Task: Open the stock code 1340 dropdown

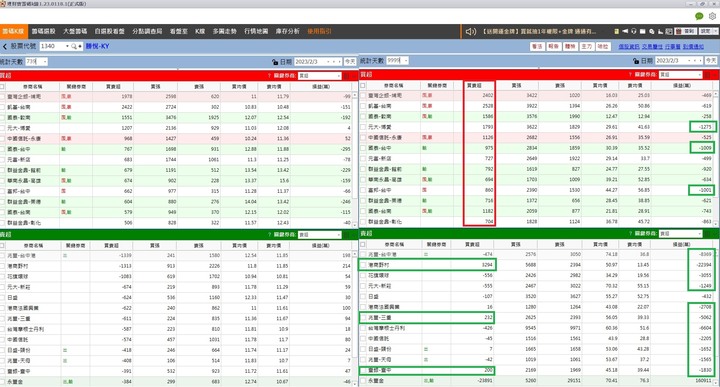Action: [67, 46]
